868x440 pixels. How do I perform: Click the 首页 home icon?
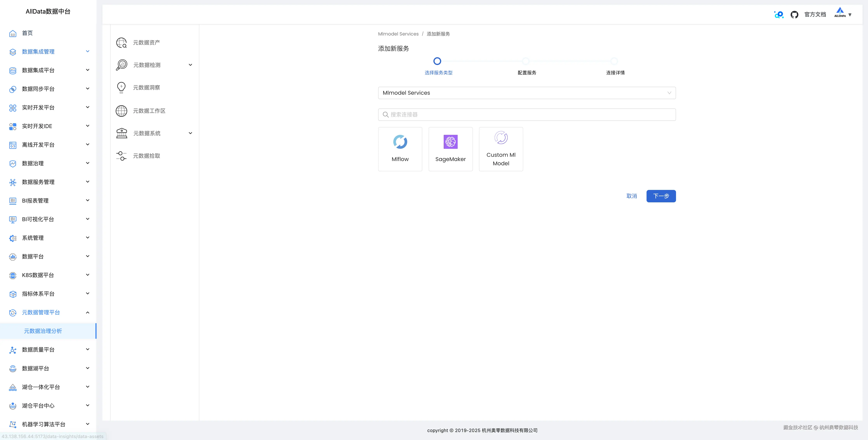(13, 33)
